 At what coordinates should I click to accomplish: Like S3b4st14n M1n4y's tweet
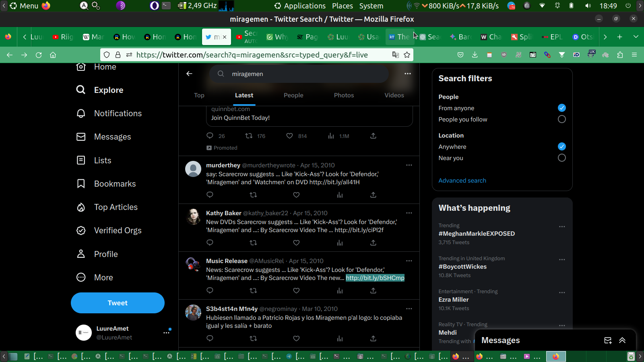pos(296,338)
